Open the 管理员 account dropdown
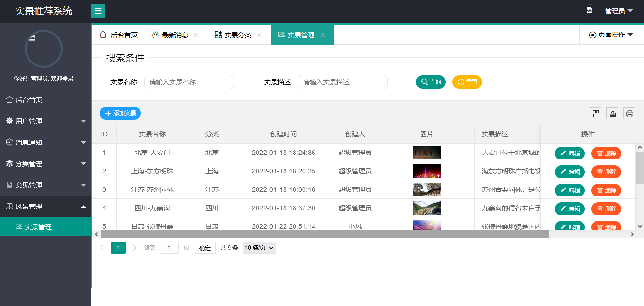Image resolution: width=644 pixels, height=306 pixels. (619, 11)
